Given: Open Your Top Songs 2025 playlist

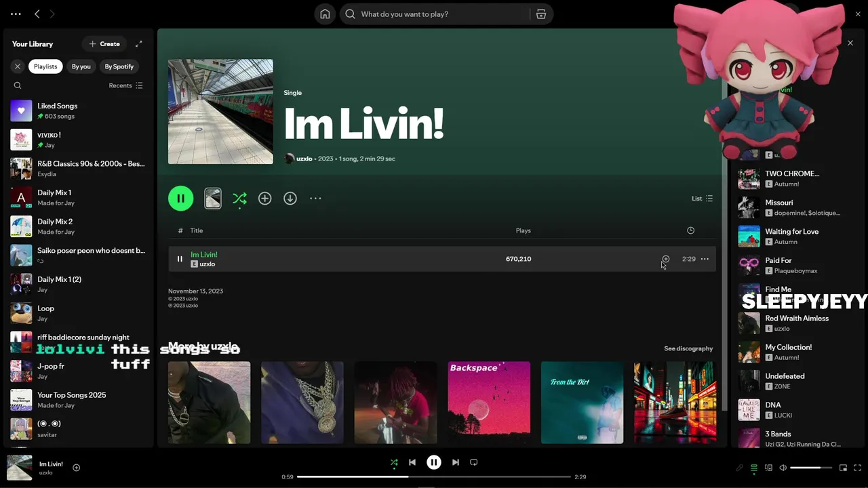Looking at the screenshot, I should pos(79,400).
